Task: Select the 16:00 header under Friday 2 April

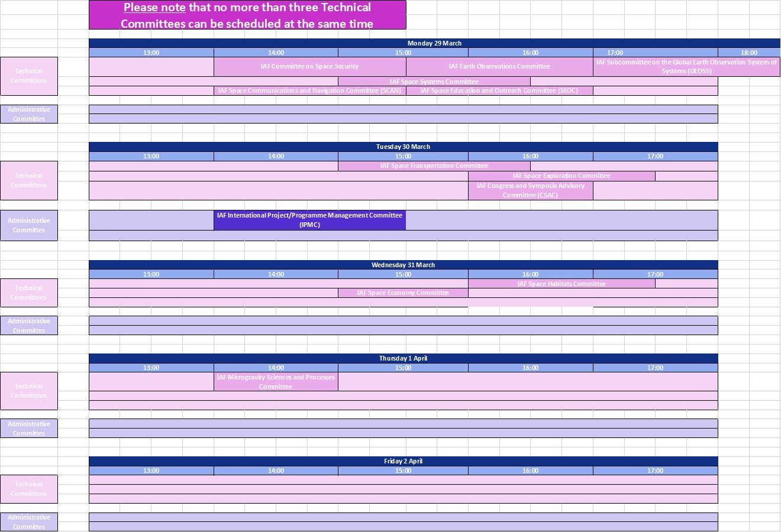Action: 531,471
